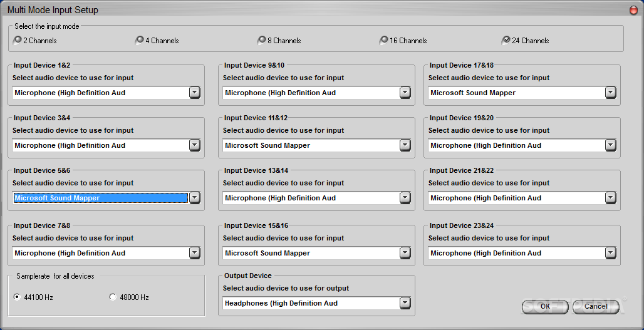
Task: Expand the Output Device dropdown arrow
Action: (405, 303)
